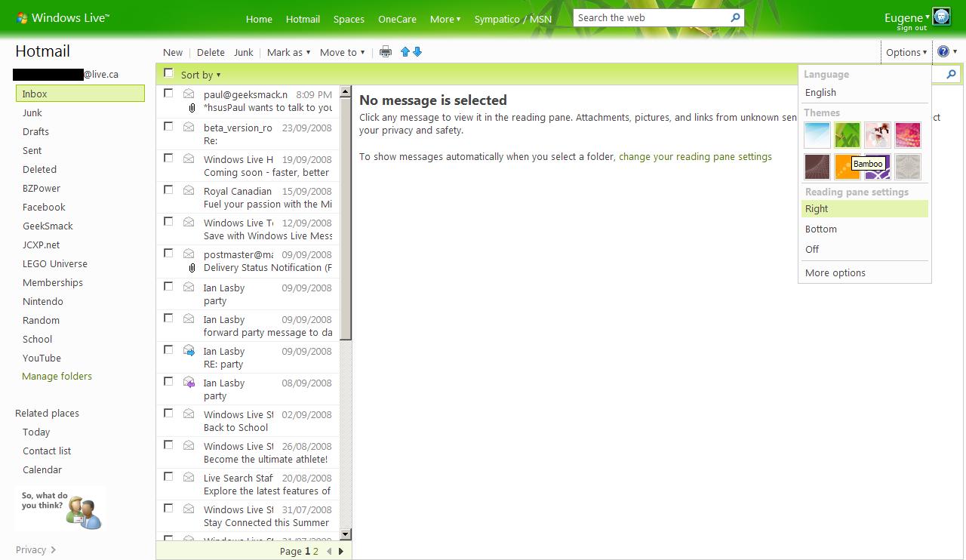The image size is (966, 560).
Task: Open change your reading pane settings link
Action: [x=695, y=157]
